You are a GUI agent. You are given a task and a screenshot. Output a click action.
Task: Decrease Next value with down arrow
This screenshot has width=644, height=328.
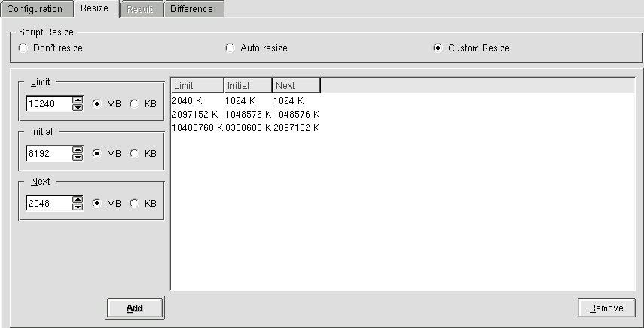click(x=77, y=207)
